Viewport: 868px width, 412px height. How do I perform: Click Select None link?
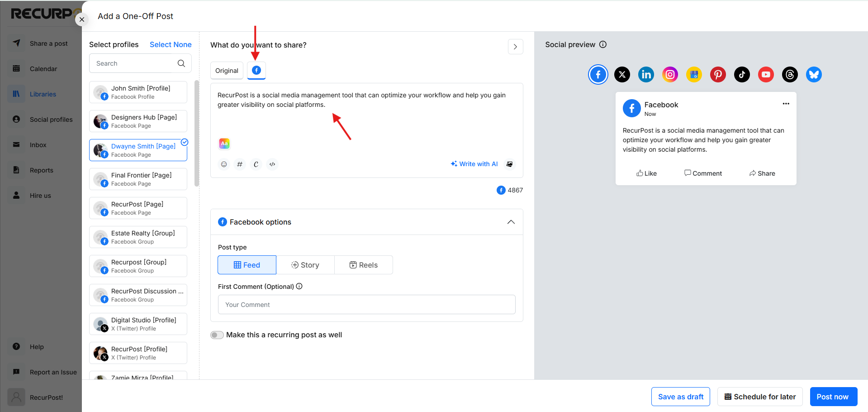coord(171,44)
